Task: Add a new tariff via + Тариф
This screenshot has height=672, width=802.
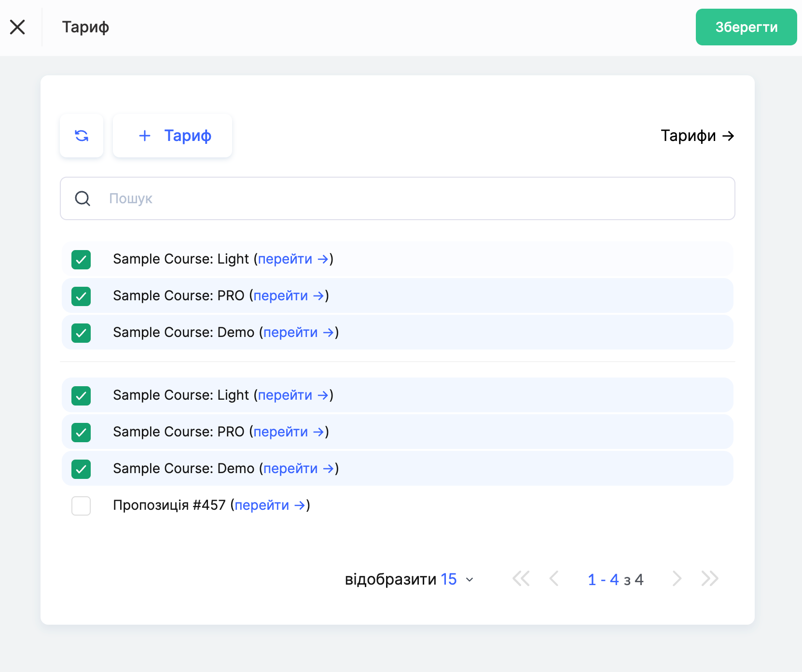Action: (172, 136)
